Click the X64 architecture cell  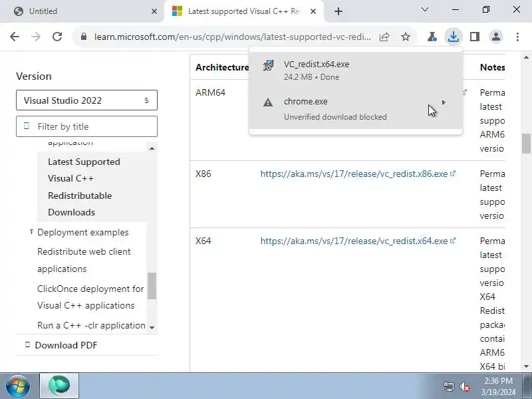[203, 241]
